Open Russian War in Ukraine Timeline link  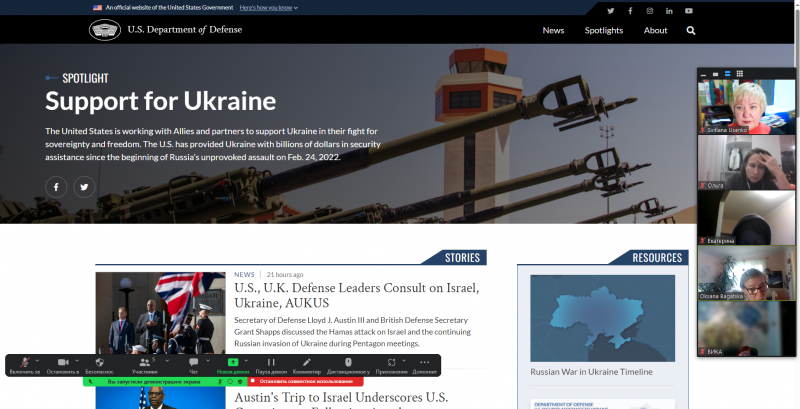pos(591,372)
